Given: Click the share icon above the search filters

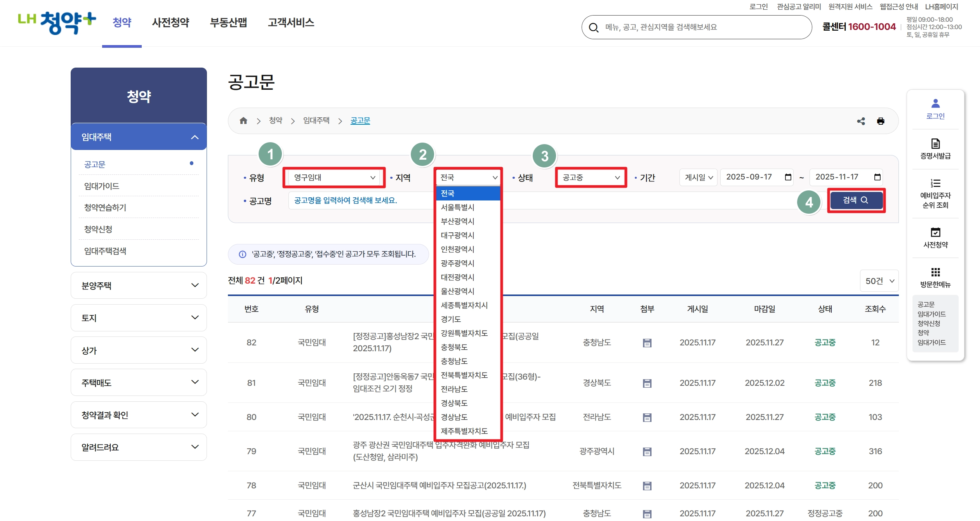Looking at the screenshot, I should click(861, 121).
